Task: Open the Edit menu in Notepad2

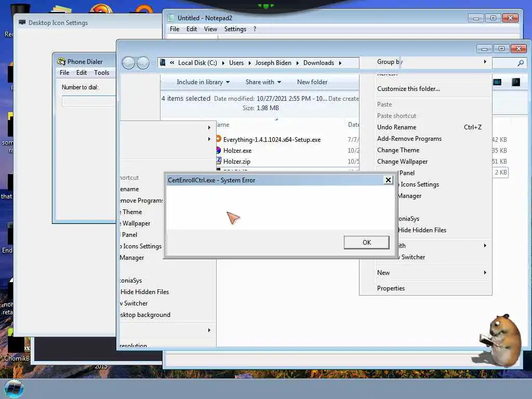Action: click(x=191, y=29)
